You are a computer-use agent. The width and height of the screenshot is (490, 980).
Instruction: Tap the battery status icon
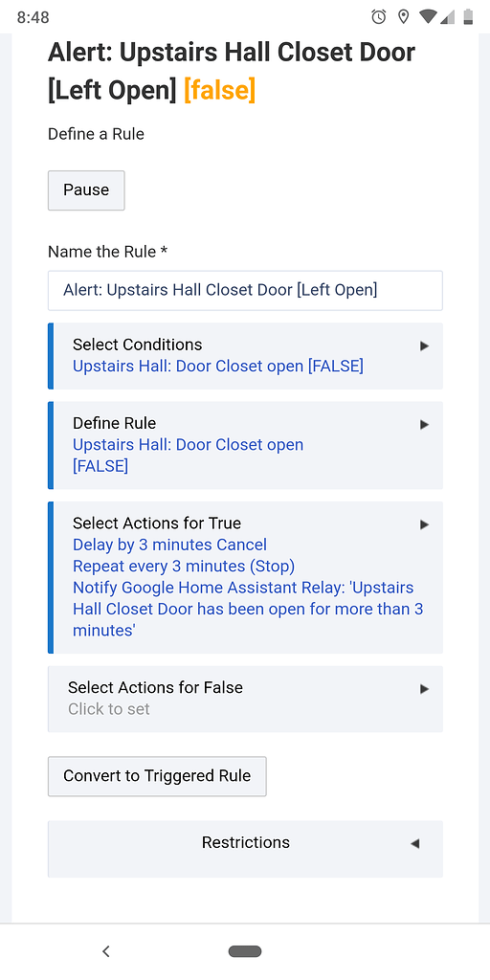[468, 17]
